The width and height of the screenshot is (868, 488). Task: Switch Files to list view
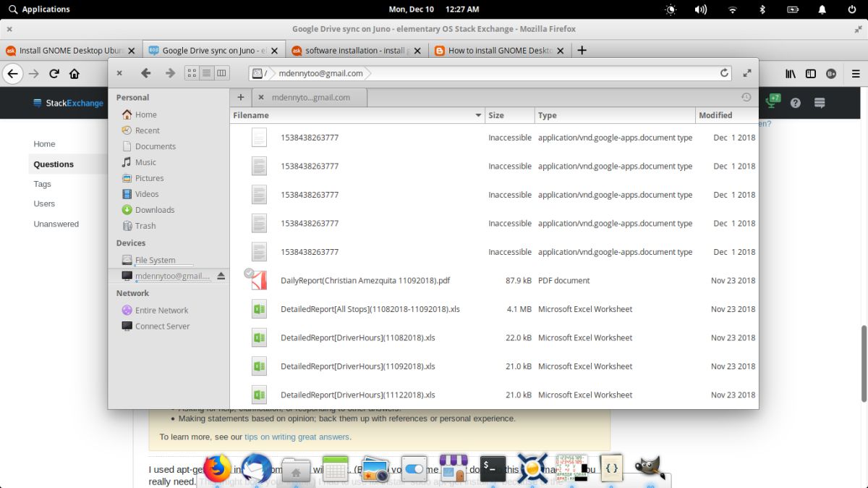206,73
